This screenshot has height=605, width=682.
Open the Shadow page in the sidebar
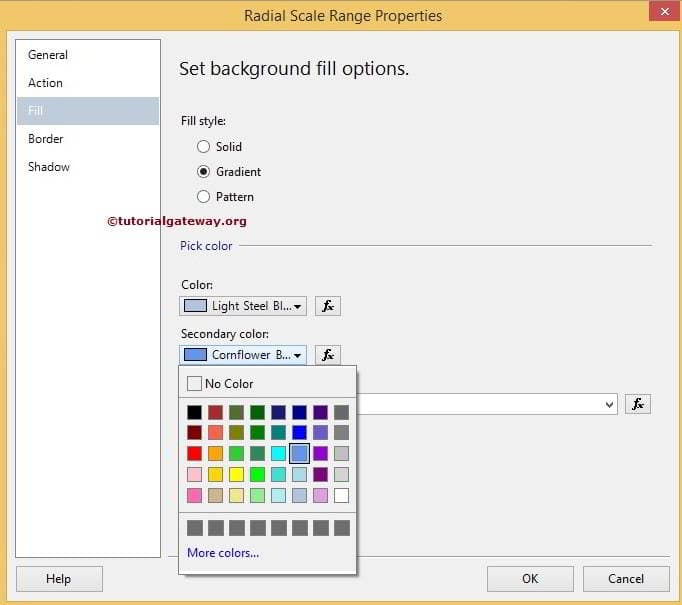49,167
